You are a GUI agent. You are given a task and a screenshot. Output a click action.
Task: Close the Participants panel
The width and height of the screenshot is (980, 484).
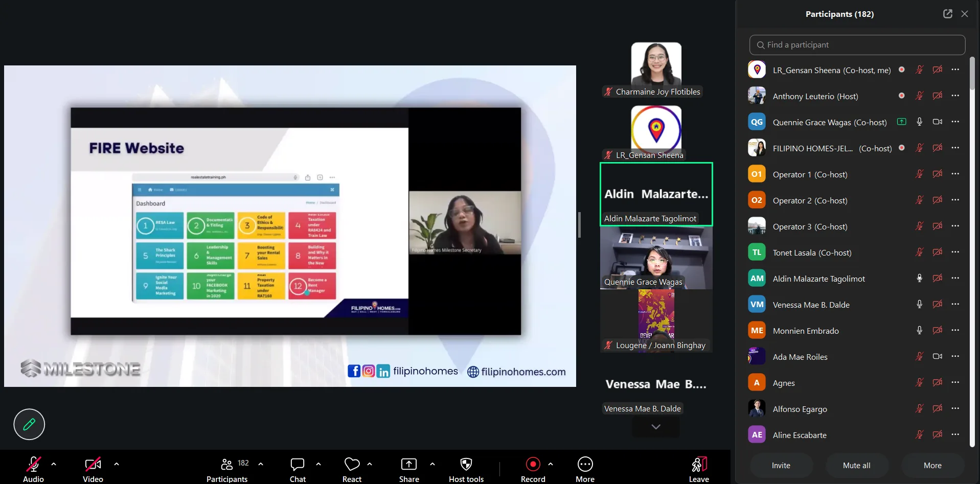[965, 14]
